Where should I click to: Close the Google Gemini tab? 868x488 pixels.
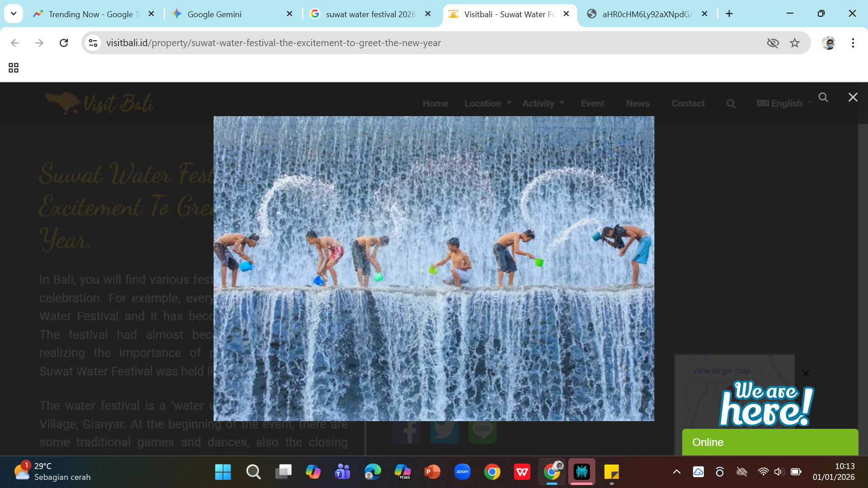pos(290,14)
